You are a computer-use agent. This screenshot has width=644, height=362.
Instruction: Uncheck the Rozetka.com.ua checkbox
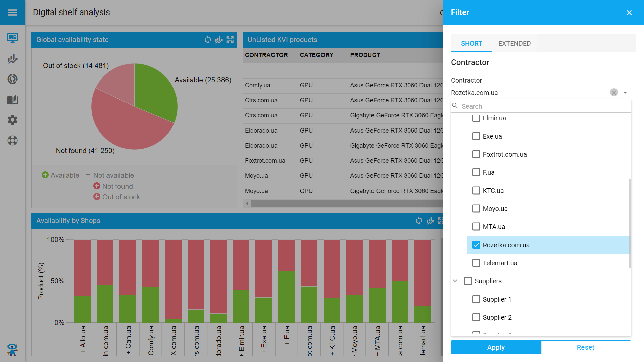(x=476, y=245)
